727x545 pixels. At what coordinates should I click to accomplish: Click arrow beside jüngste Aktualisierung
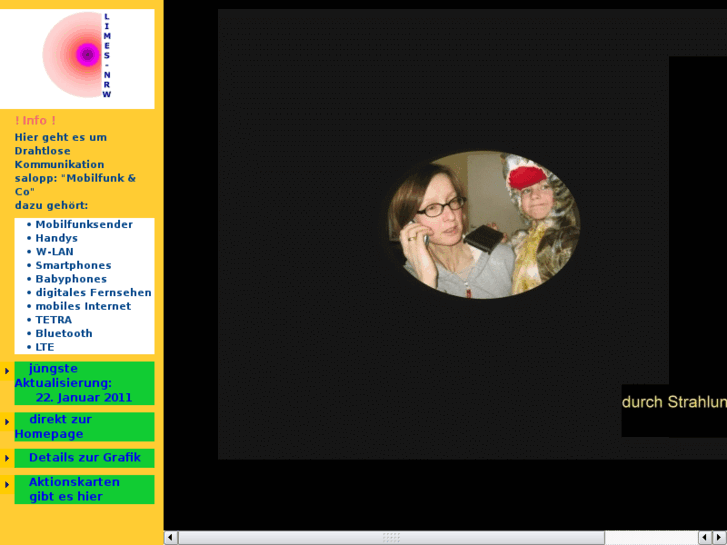pyautogui.click(x=7, y=371)
